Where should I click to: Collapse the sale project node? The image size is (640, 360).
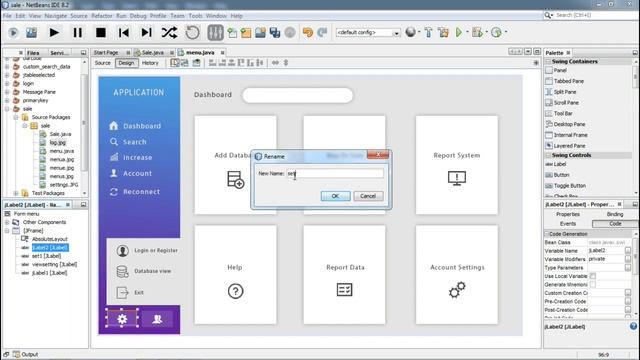(x=7, y=109)
